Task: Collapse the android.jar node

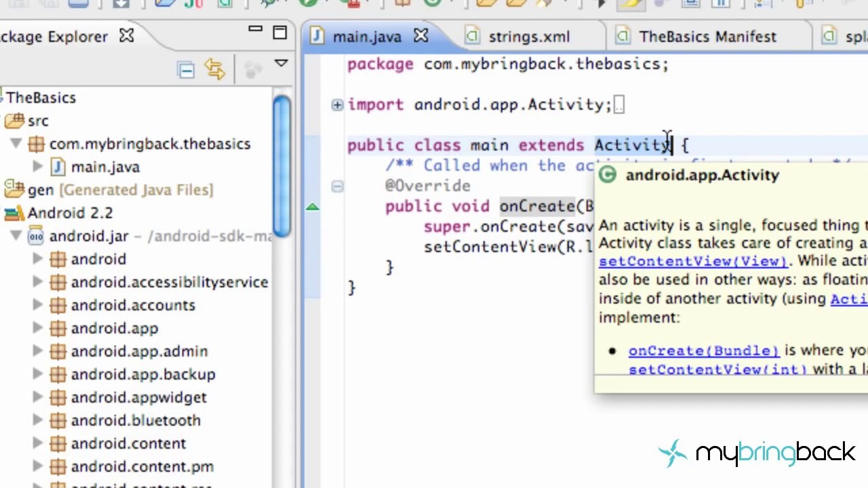Action: click(16, 236)
